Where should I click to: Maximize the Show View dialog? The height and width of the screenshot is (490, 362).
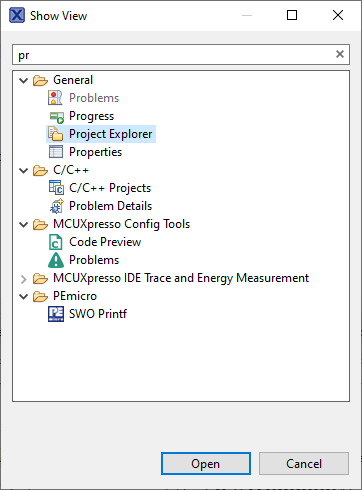tap(292, 15)
